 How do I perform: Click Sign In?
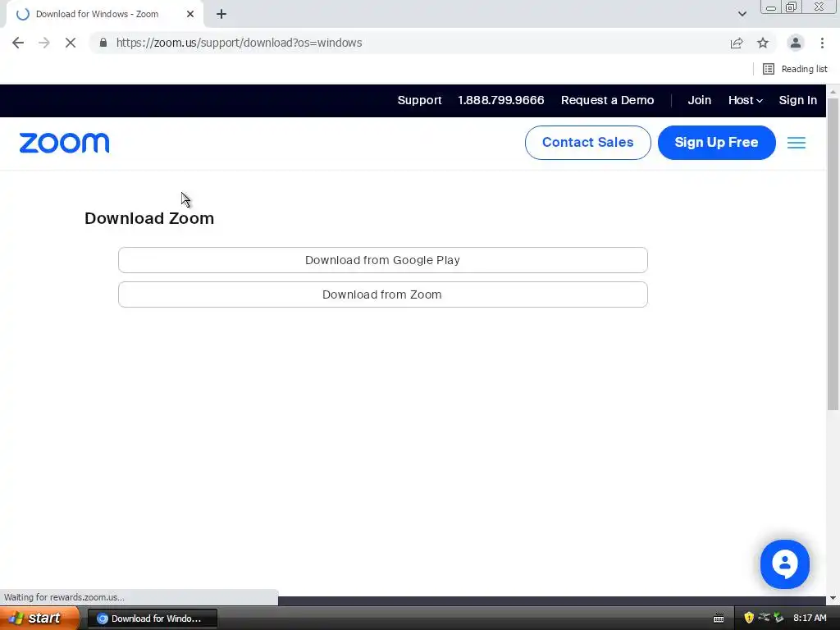click(797, 100)
